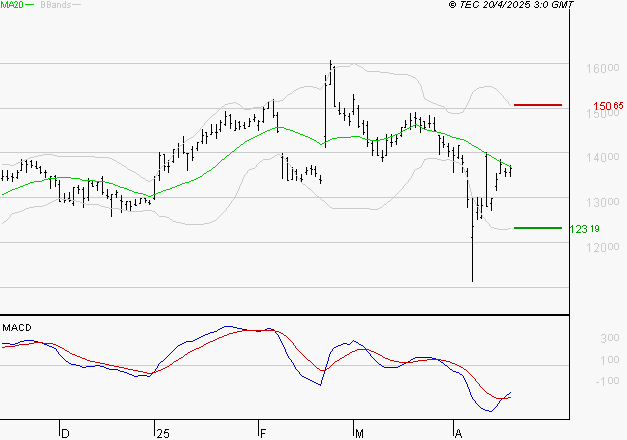Click the red 150.65 resistance value
The image size is (627, 440).
coord(608,106)
